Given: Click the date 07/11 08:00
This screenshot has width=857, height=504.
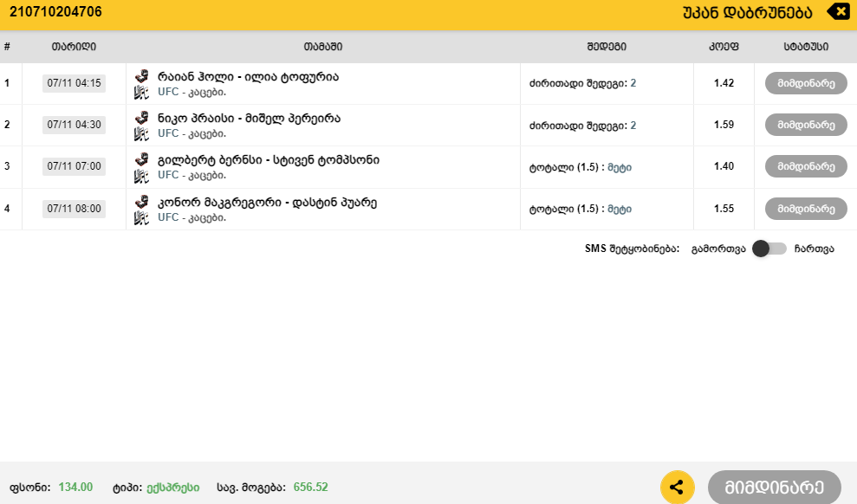Looking at the screenshot, I should (x=74, y=208).
